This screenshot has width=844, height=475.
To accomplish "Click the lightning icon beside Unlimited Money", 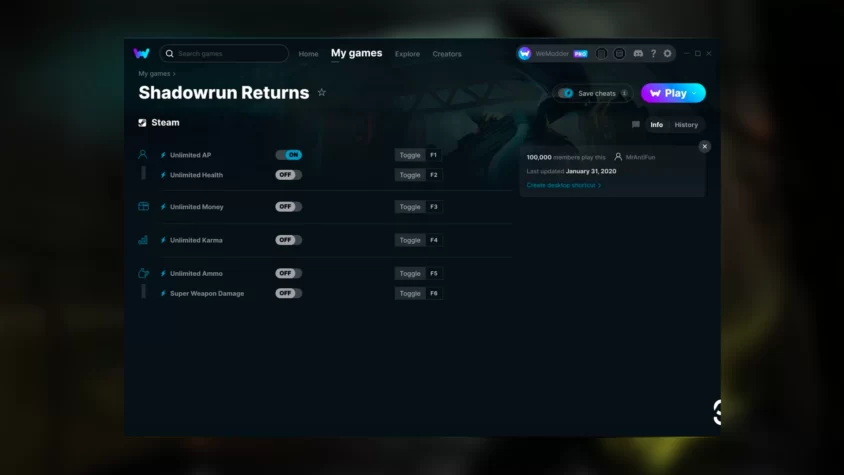I will [163, 207].
